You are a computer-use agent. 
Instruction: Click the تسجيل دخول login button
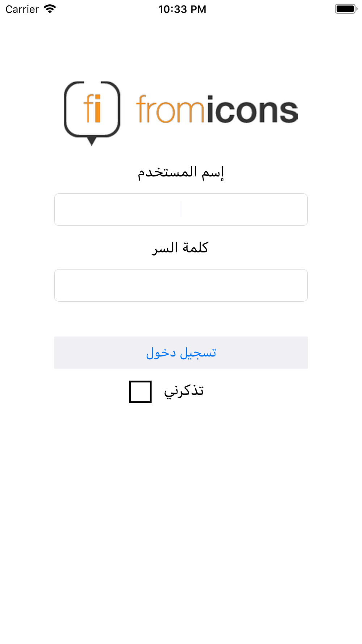(x=181, y=352)
